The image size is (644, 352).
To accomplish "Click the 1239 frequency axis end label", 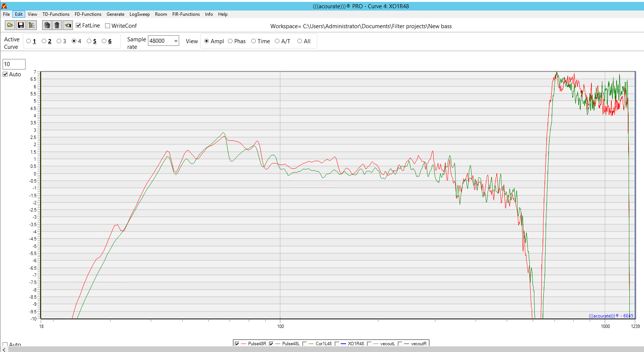I will tap(635, 326).
